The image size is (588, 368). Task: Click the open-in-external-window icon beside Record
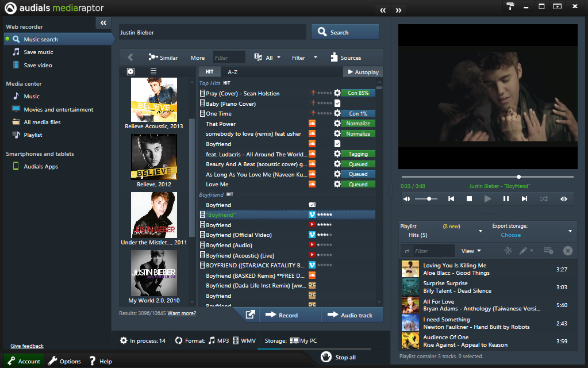(251, 315)
